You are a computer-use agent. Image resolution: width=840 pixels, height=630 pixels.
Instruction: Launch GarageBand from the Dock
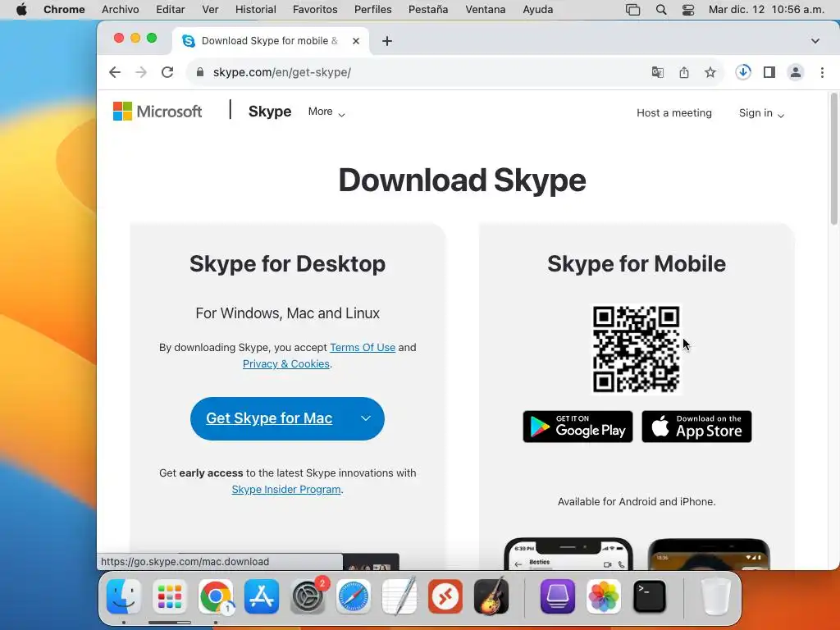pos(491,596)
